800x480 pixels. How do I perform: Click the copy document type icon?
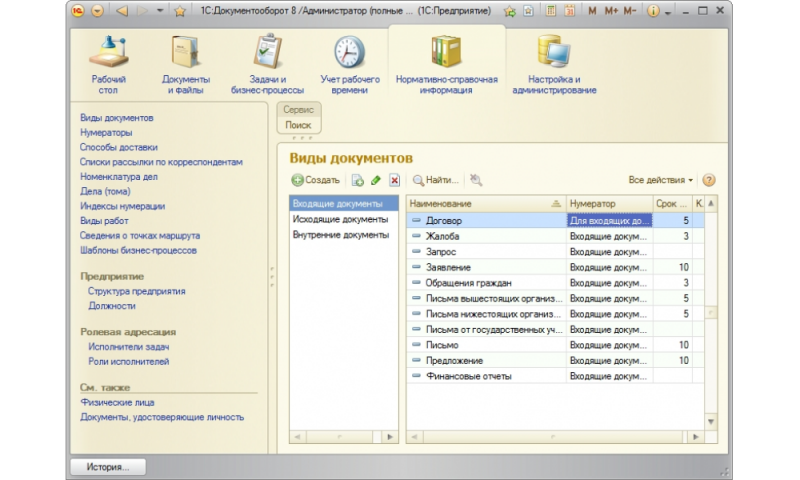[x=358, y=180]
